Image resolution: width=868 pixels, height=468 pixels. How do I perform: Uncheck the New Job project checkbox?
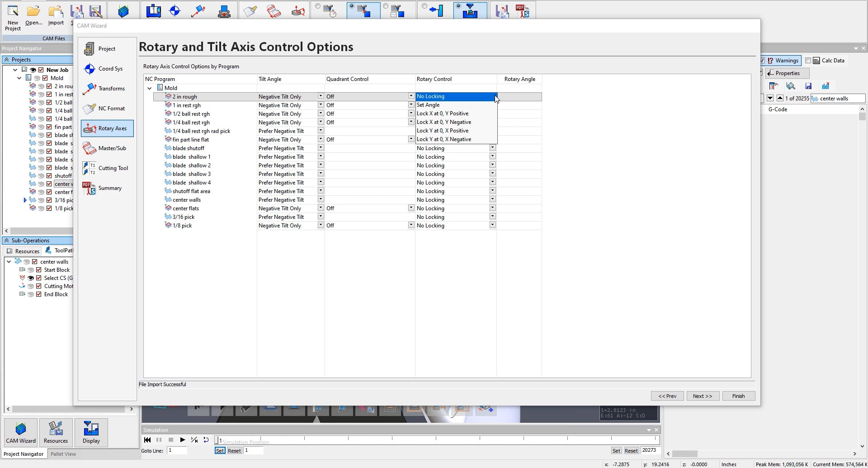pos(41,70)
